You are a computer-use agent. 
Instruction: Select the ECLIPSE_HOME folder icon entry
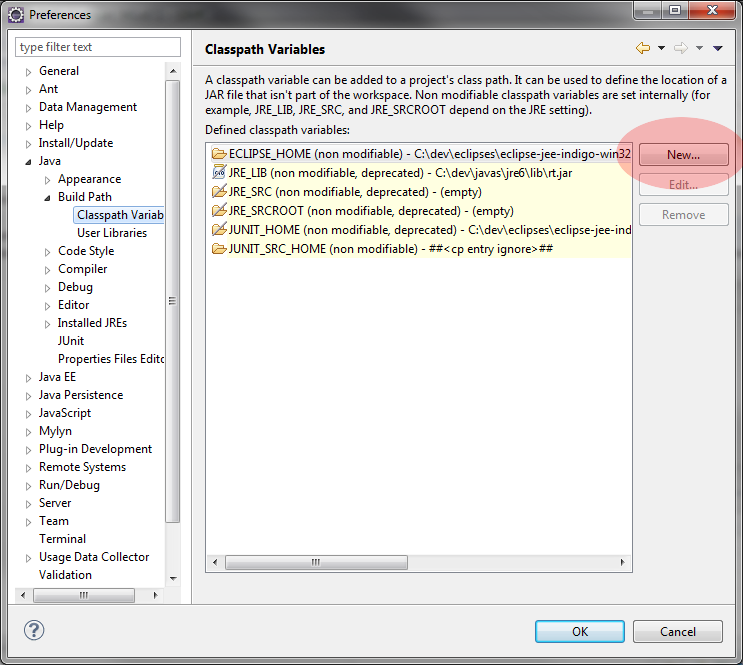[x=219, y=154]
